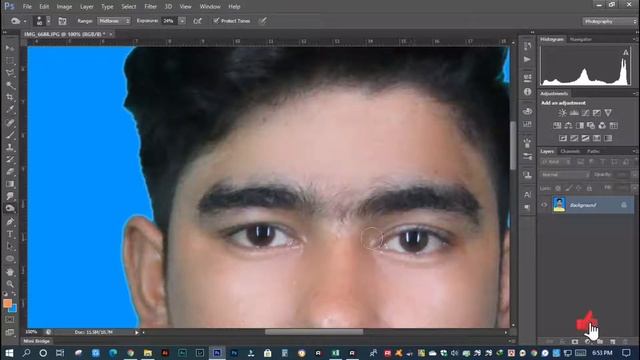Toggle the Protect Tones checkbox
The image size is (640, 360).
[216, 20]
